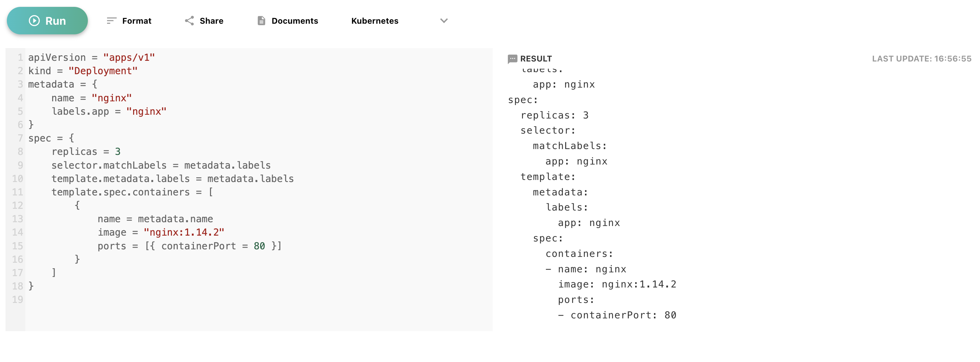Click the replicas value 3 in editor
Image resolution: width=980 pixels, height=362 pixels.
pos(118,151)
